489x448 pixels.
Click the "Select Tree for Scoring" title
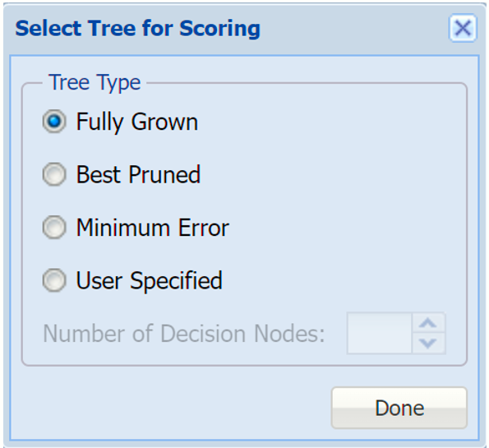pos(137,29)
